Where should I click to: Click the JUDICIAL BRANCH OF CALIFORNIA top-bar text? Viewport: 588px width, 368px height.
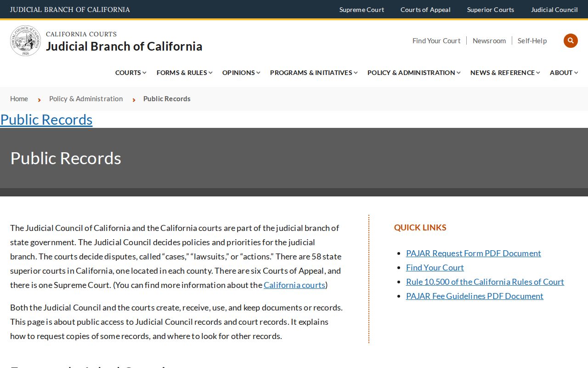[70, 10]
